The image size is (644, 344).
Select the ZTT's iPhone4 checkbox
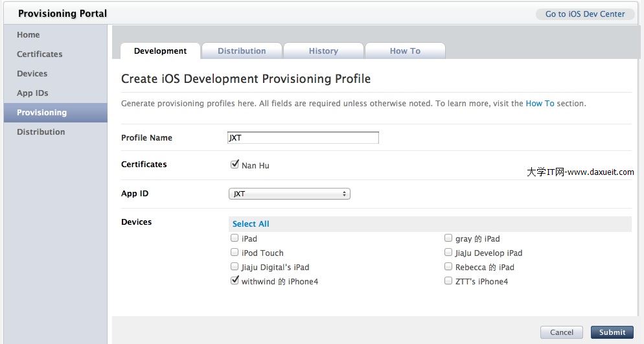point(448,281)
